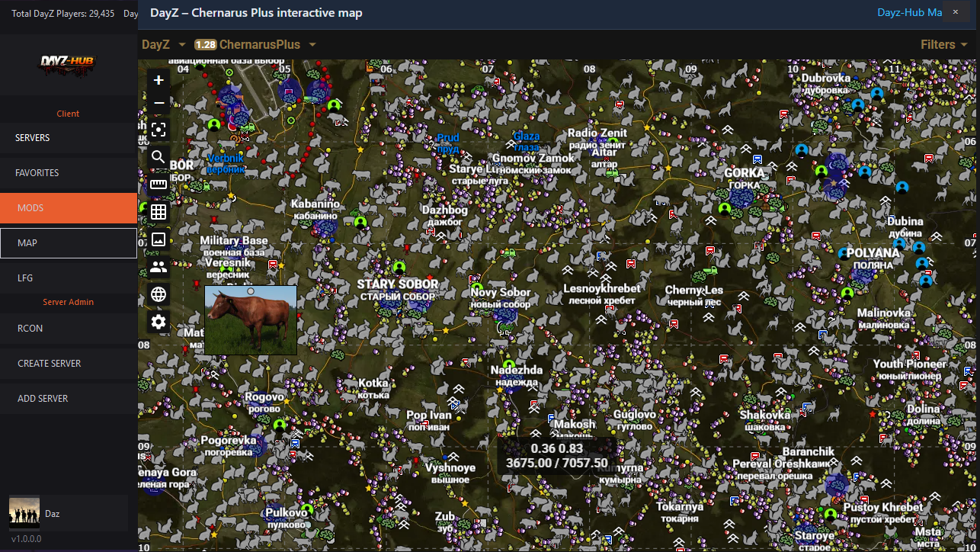The image size is (980, 552).
Task: Open the RCON page under Server Admin
Action: click(69, 328)
